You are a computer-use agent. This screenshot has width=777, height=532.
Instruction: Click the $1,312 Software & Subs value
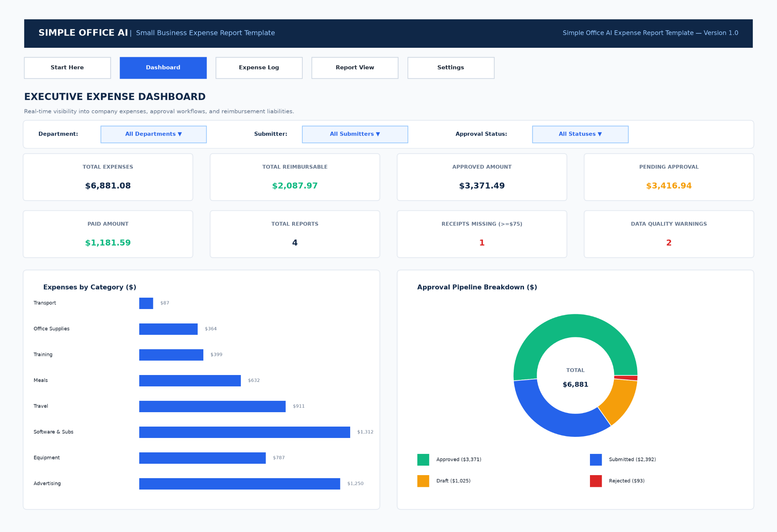coord(365,432)
